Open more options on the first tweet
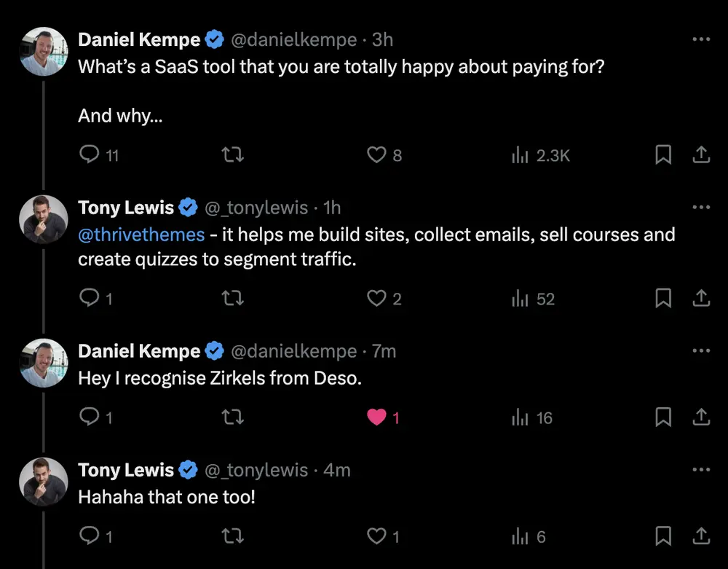This screenshot has height=569, width=728. tap(700, 39)
